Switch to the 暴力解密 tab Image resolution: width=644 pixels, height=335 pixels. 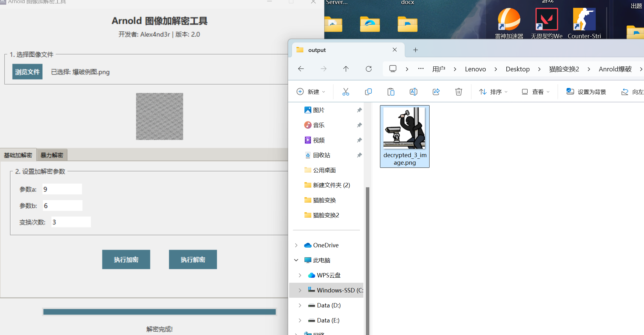pyautogui.click(x=51, y=155)
